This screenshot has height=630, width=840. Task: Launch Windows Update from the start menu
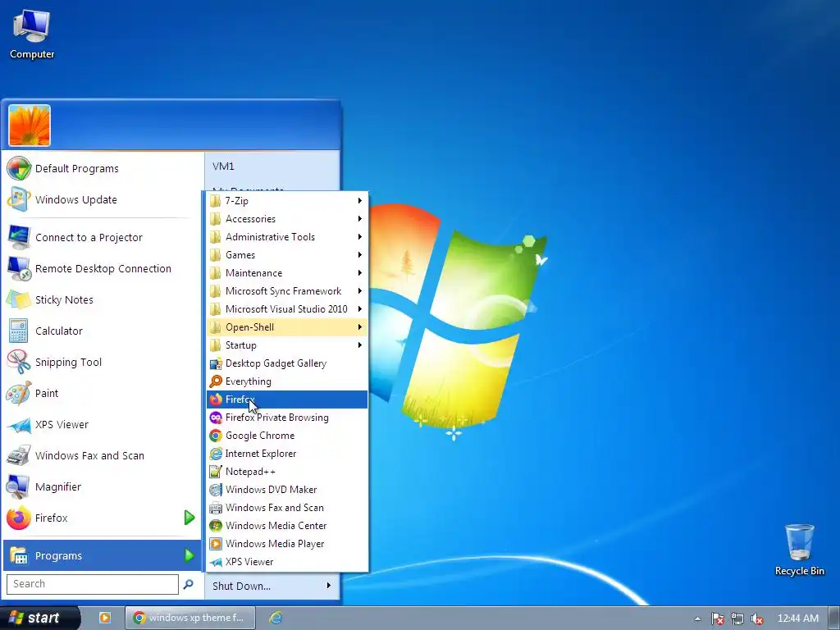(x=102, y=199)
